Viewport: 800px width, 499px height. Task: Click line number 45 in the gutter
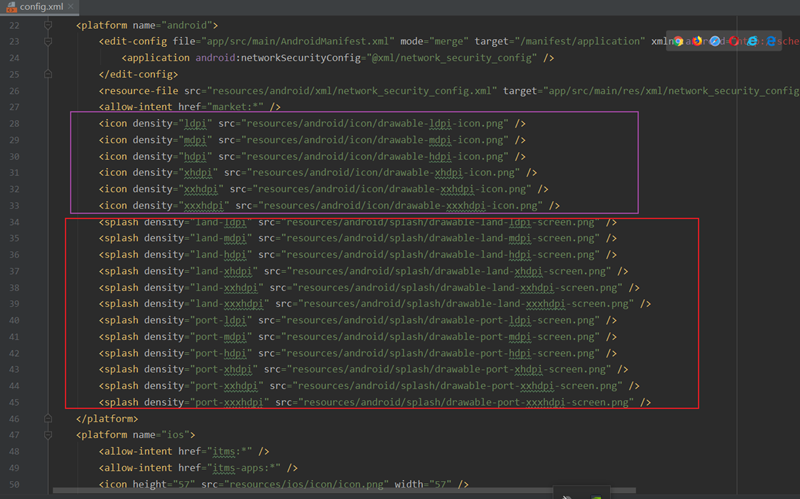point(14,402)
